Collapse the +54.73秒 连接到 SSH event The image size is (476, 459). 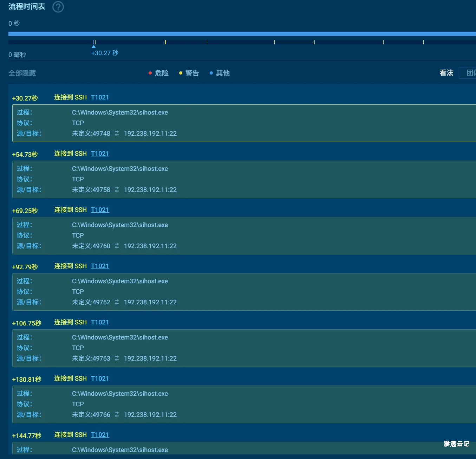point(70,154)
